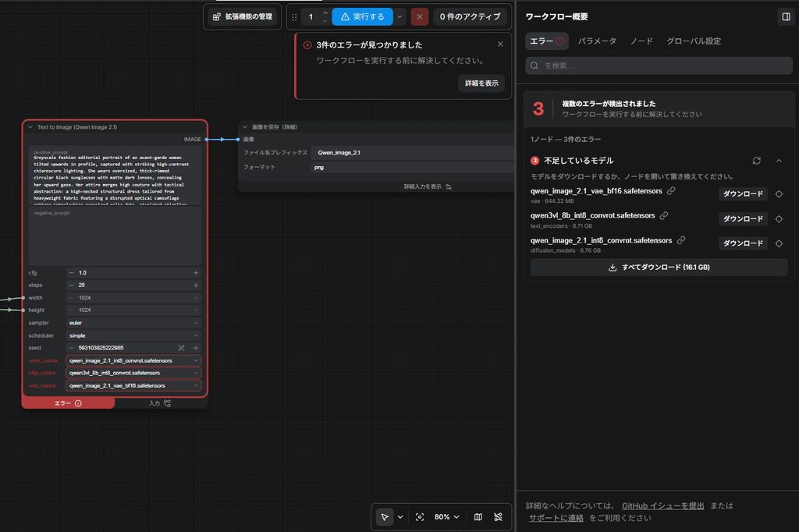Focus the search field in the workflow overview
The height and width of the screenshot is (532, 799).
click(659, 66)
